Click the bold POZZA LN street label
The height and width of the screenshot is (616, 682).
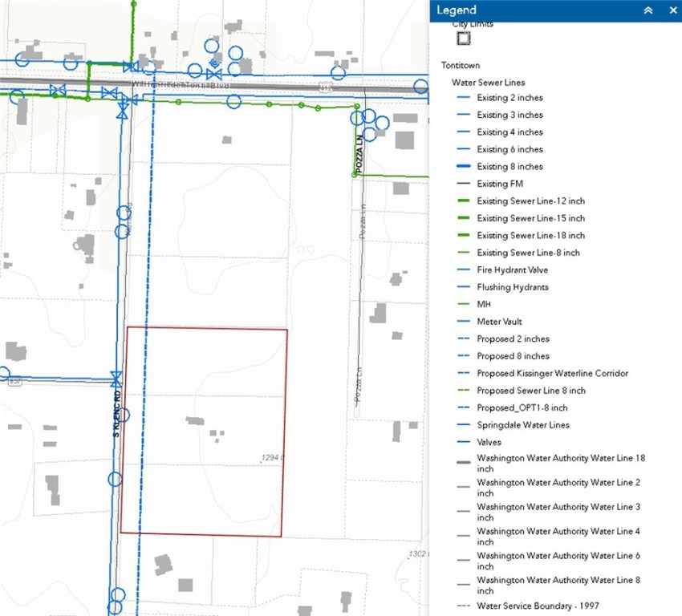(361, 155)
